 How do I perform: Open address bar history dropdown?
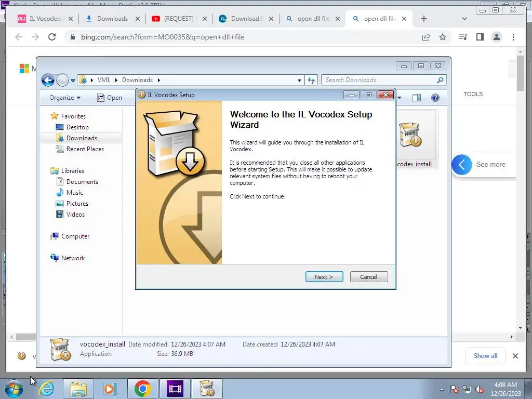[x=299, y=81]
